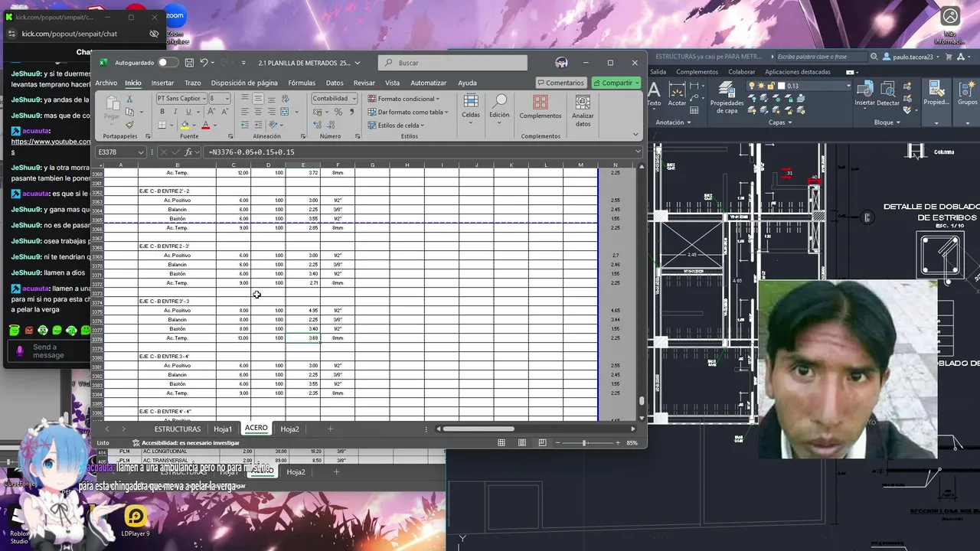This screenshot has height=551, width=980.
Task: Click the Format Painter brush icon
Action: (129, 125)
